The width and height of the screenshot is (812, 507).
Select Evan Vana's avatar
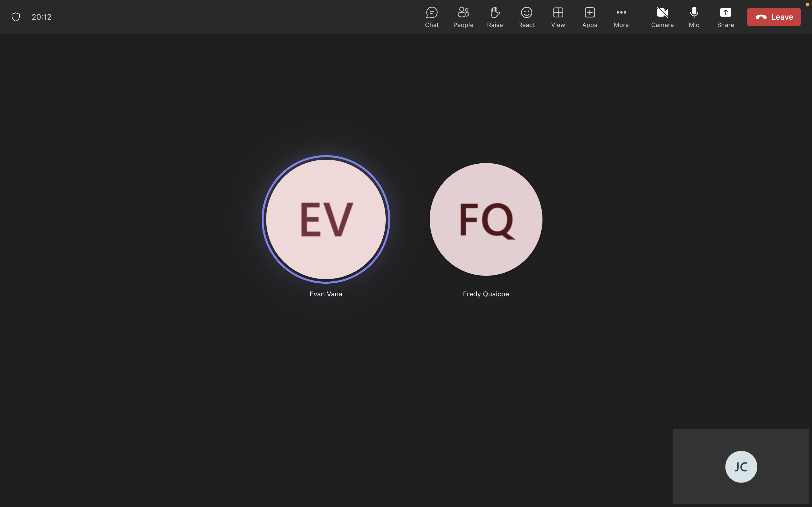point(325,219)
